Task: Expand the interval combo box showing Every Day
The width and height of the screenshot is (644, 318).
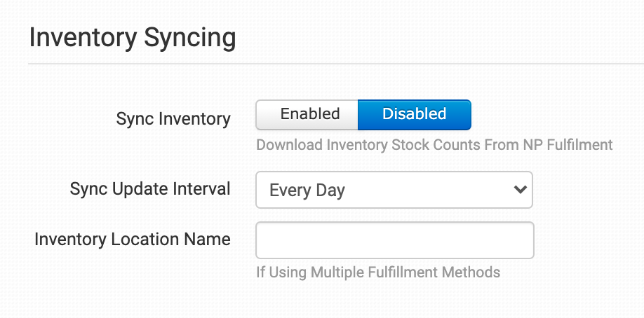Action: tap(394, 190)
